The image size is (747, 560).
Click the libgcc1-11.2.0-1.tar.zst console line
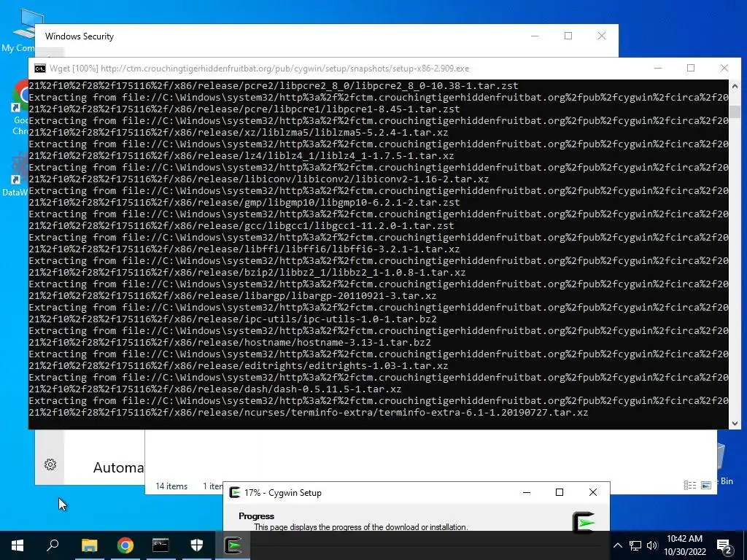[x=241, y=226]
